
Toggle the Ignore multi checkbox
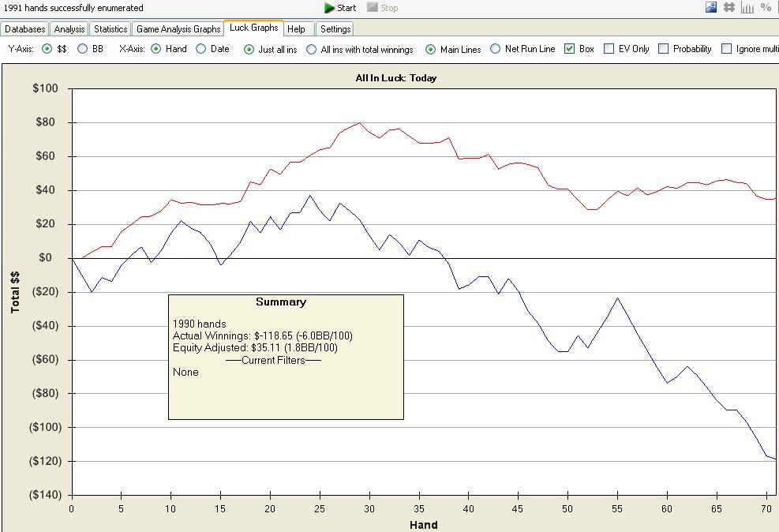point(726,49)
